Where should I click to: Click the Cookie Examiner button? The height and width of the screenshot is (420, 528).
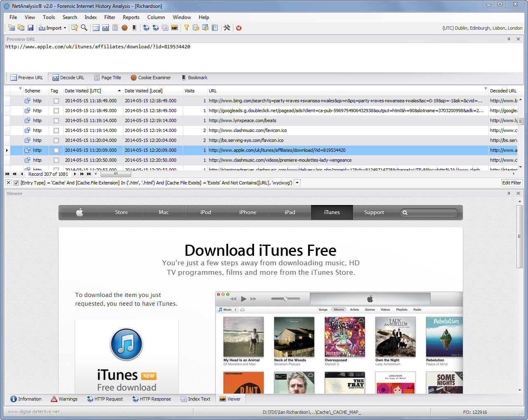click(x=151, y=78)
